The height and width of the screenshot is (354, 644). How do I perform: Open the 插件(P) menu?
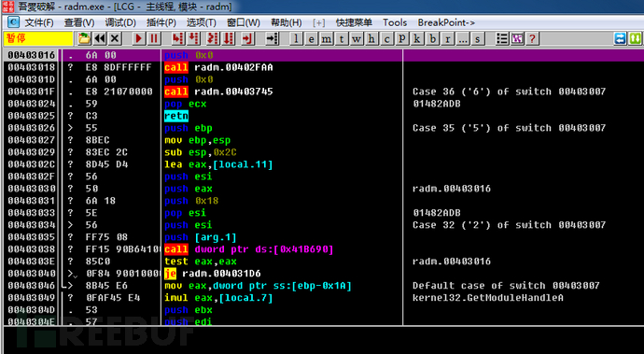161,22
